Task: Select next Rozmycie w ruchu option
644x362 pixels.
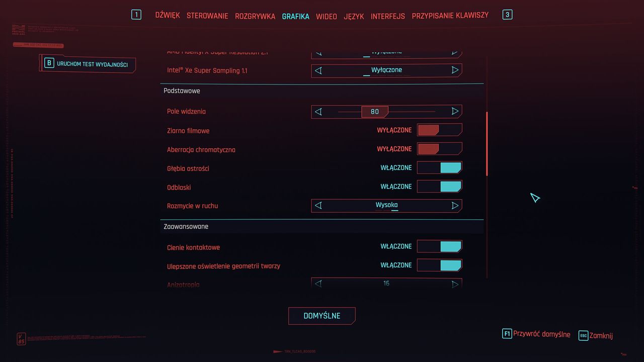Action: (455, 206)
